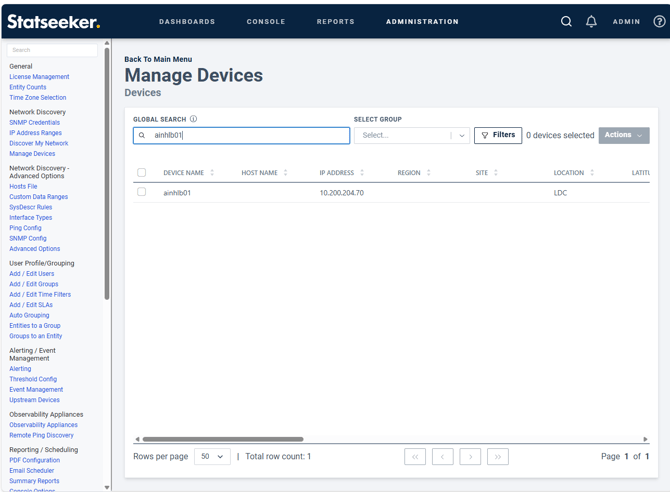Open Rows per page 50 dropdown
Viewport: 670px width, 492px height.
point(212,457)
